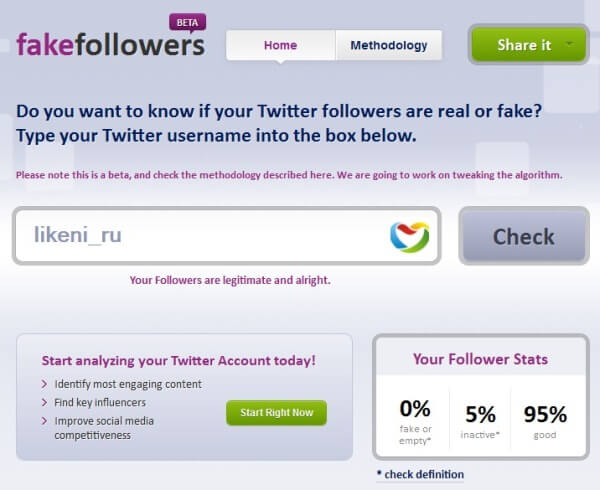The image size is (600, 490).
Task: Expand the Share it dropdown arrow
Action: (x=570, y=45)
